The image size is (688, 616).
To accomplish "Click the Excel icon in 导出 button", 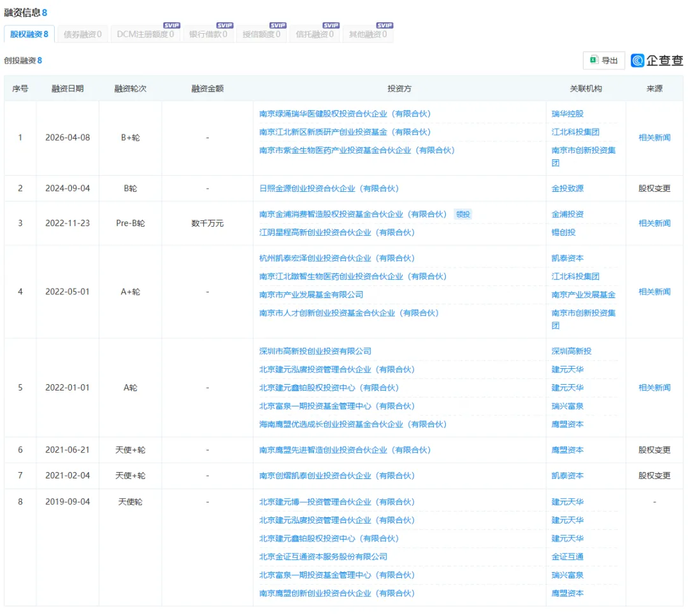I will pos(594,60).
